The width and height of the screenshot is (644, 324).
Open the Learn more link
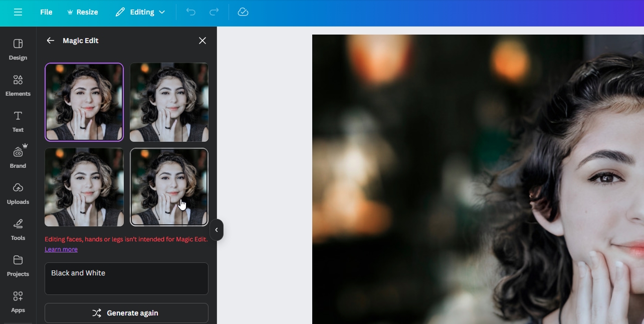pos(61,249)
